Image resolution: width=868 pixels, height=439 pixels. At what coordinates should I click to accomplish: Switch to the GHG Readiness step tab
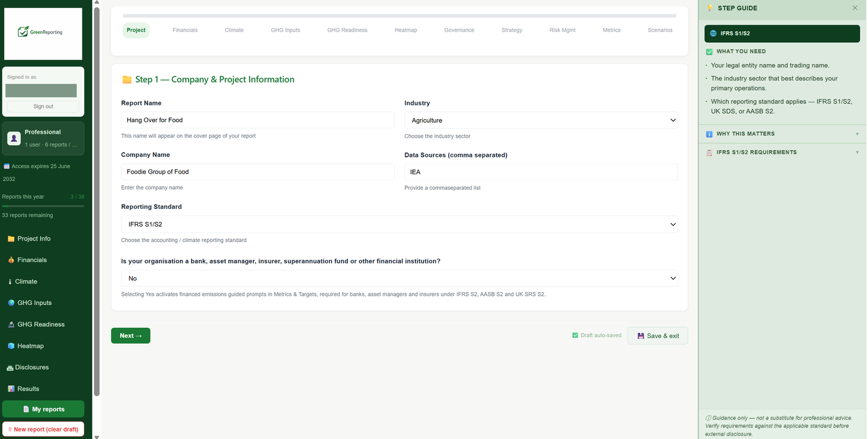[347, 30]
